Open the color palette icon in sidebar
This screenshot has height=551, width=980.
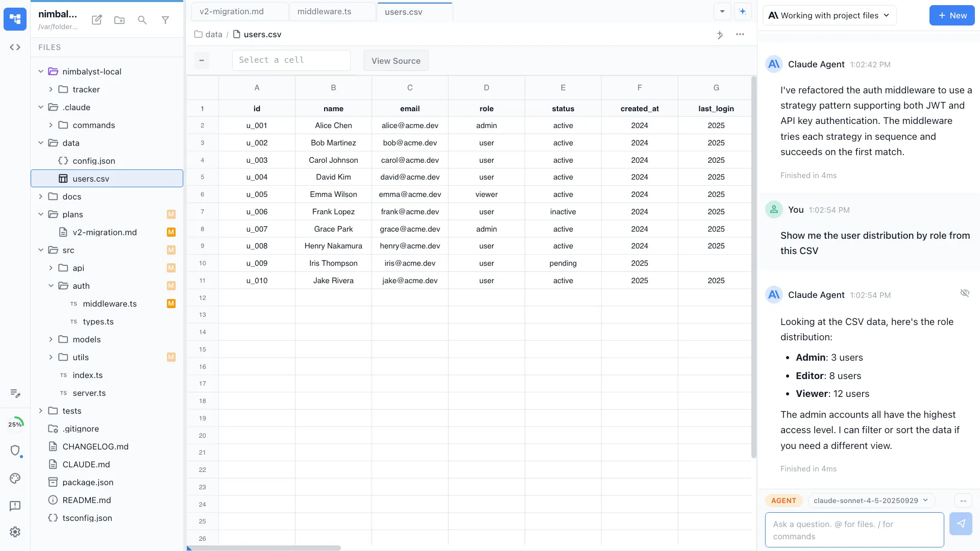pos(15,479)
